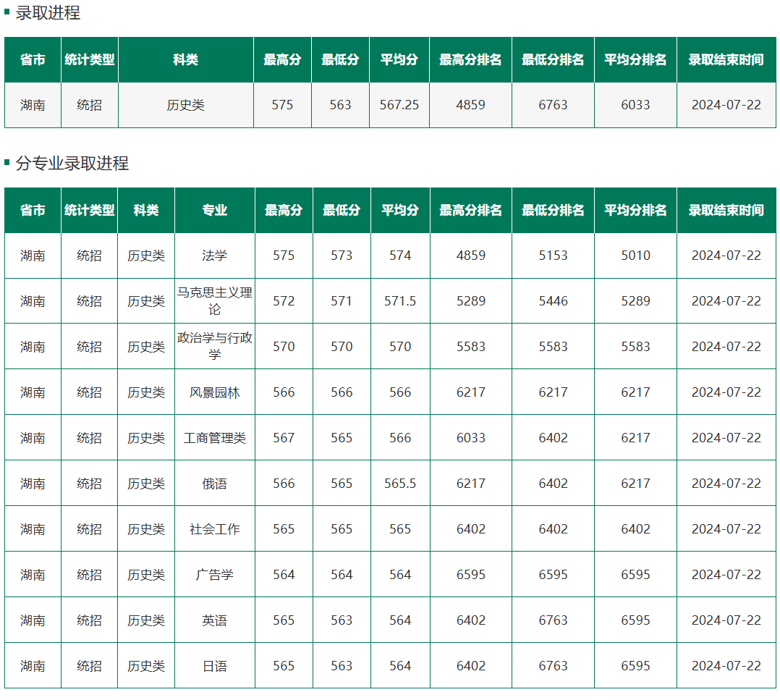Click 法学 lowest score 573
The width and height of the screenshot is (780, 700).
(342, 256)
